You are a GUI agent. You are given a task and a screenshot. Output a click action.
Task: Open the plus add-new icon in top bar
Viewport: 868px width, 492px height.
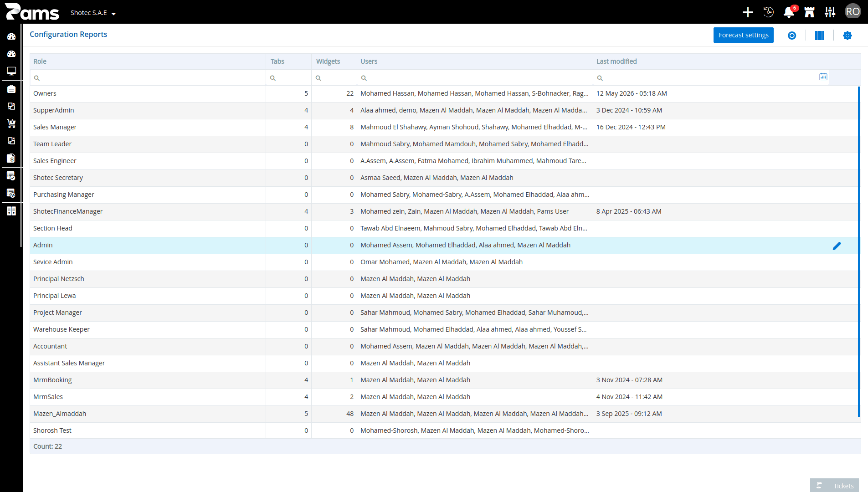[x=748, y=12]
